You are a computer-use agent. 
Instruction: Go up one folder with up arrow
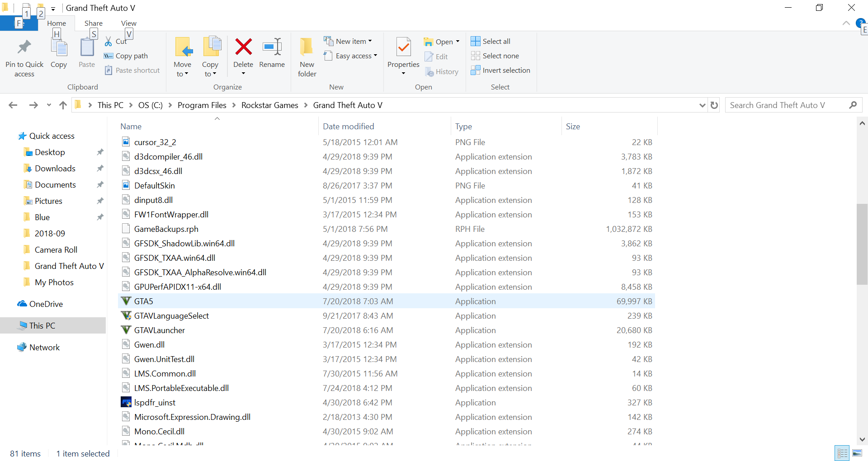click(x=63, y=105)
